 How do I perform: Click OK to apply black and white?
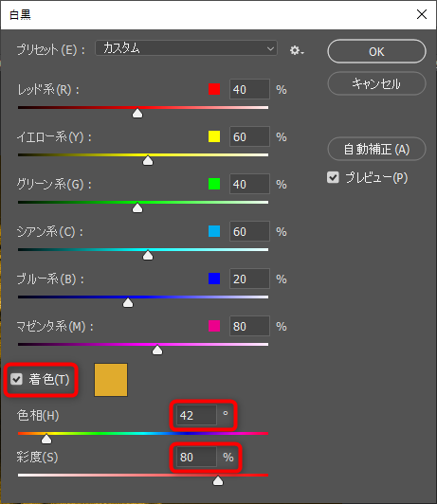pyautogui.click(x=376, y=51)
